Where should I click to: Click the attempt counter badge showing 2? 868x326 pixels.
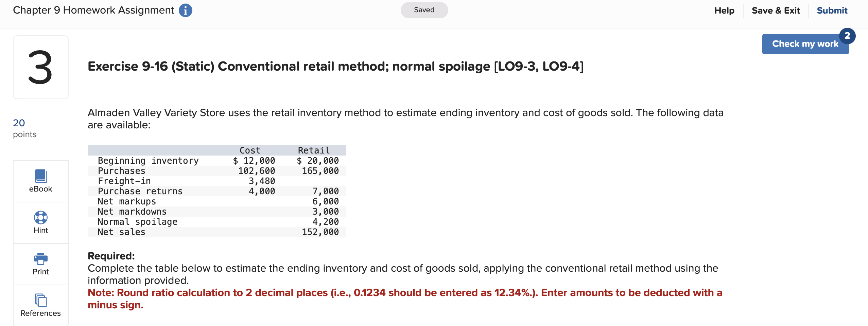tap(847, 35)
